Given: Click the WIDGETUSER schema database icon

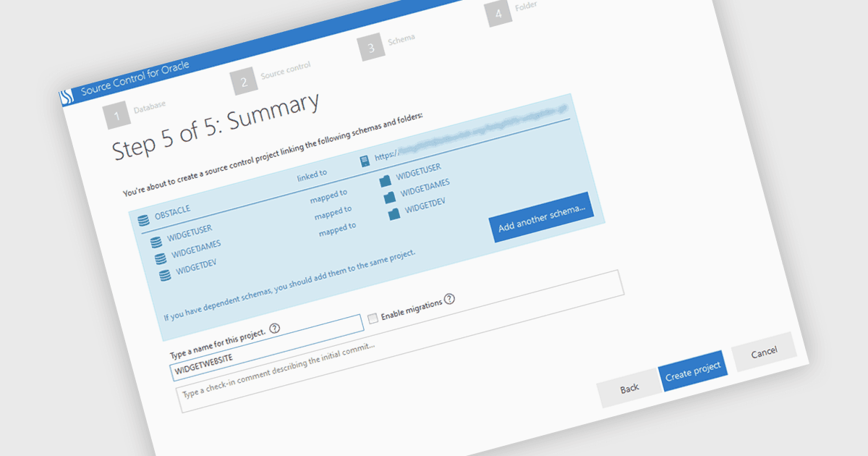Looking at the screenshot, I should click(x=156, y=242).
